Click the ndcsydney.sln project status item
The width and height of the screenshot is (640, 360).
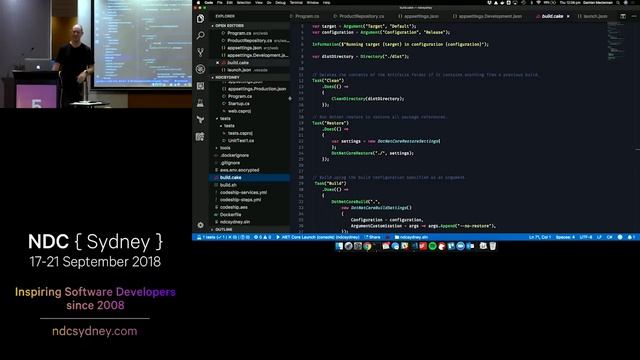[411, 237]
